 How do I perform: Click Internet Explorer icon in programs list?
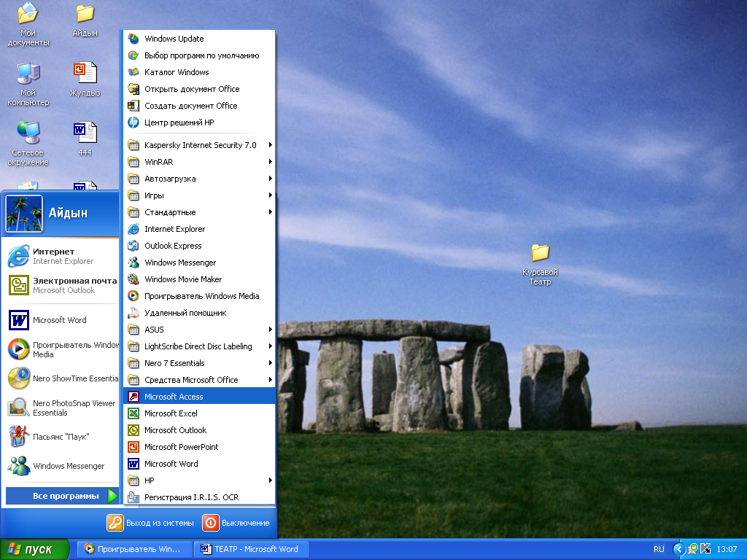click(133, 229)
